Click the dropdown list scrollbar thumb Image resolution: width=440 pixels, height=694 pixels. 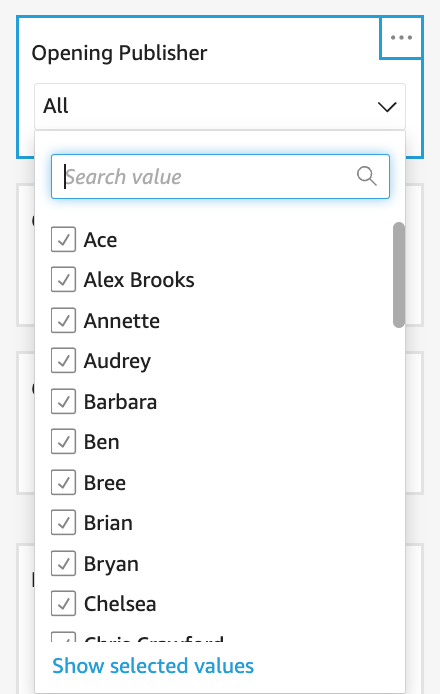pos(399,275)
